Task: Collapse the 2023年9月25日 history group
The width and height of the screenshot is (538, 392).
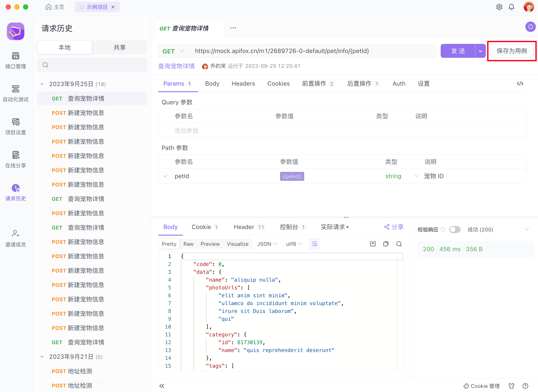Action: pyautogui.click(x=42, y=84)
